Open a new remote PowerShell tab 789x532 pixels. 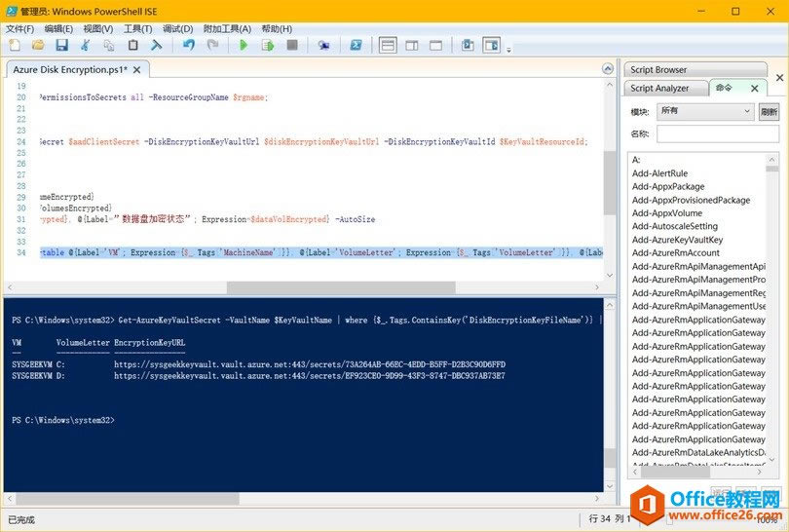click(x=323, y=45)
